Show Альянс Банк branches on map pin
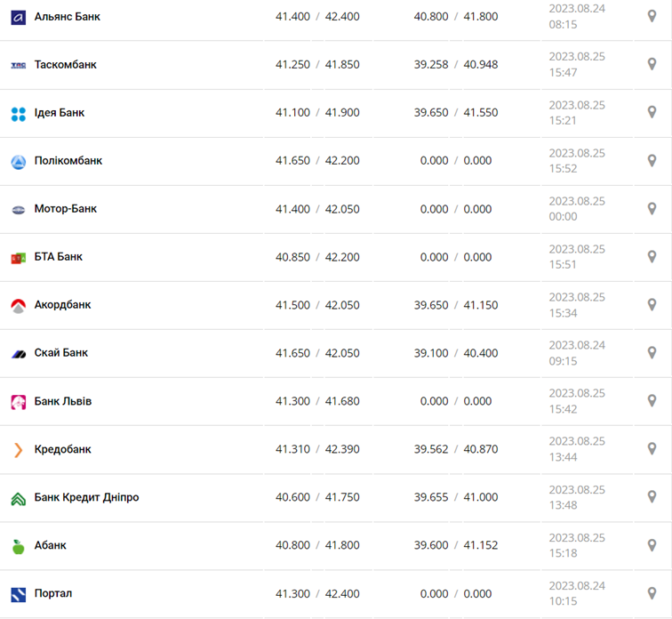Viewport: 672px width, 619px height. pyautogui.click(x=652, y=17)
